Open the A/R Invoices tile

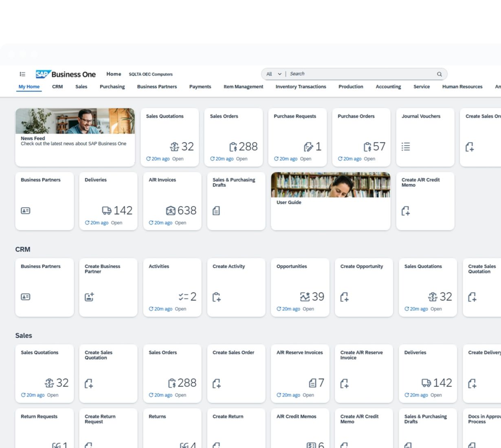(172, 201)
